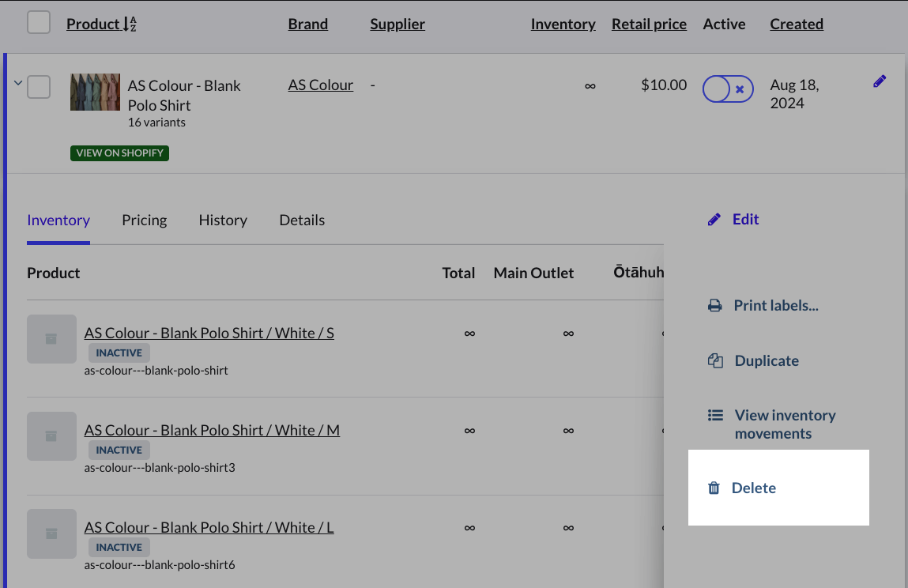908x588 pixels.
Task: Open the AS Colour brand link
Action: (x=320, y=85)
